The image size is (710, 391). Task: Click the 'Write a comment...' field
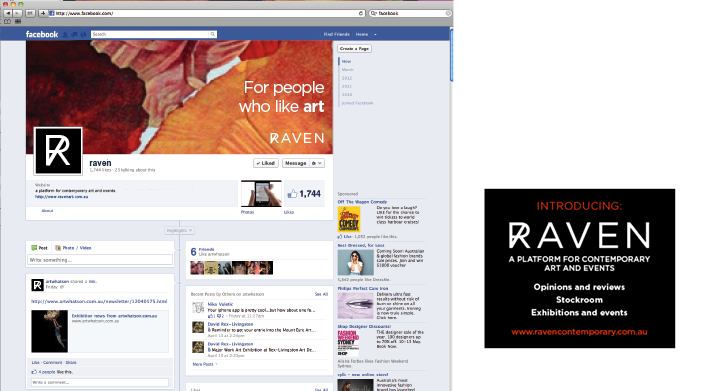[100, 382]
